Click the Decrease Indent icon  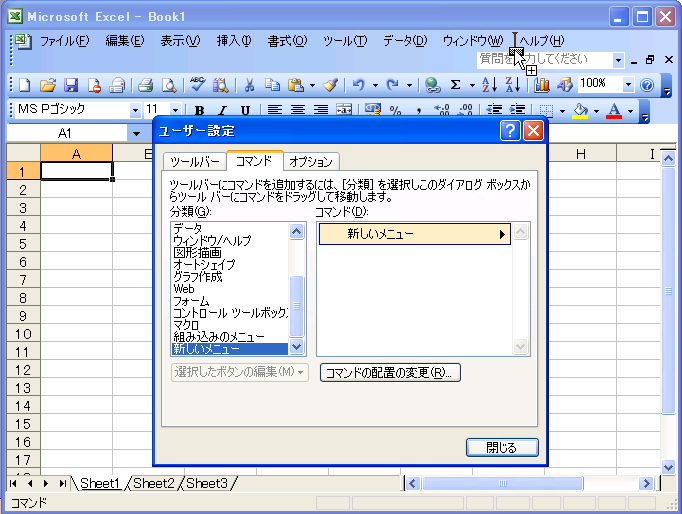click(495, 110)
